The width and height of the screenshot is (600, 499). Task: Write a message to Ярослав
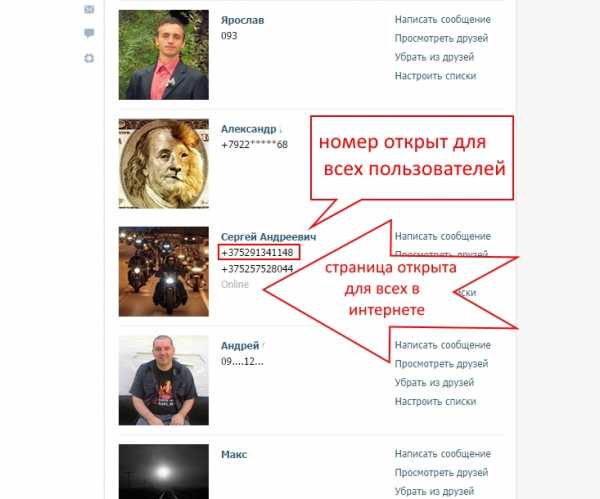[x=443, y=20]
